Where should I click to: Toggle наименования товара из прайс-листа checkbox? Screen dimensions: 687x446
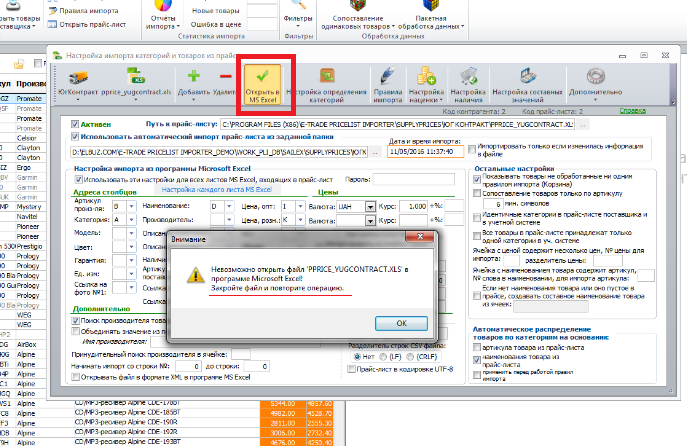pos(477,360)
